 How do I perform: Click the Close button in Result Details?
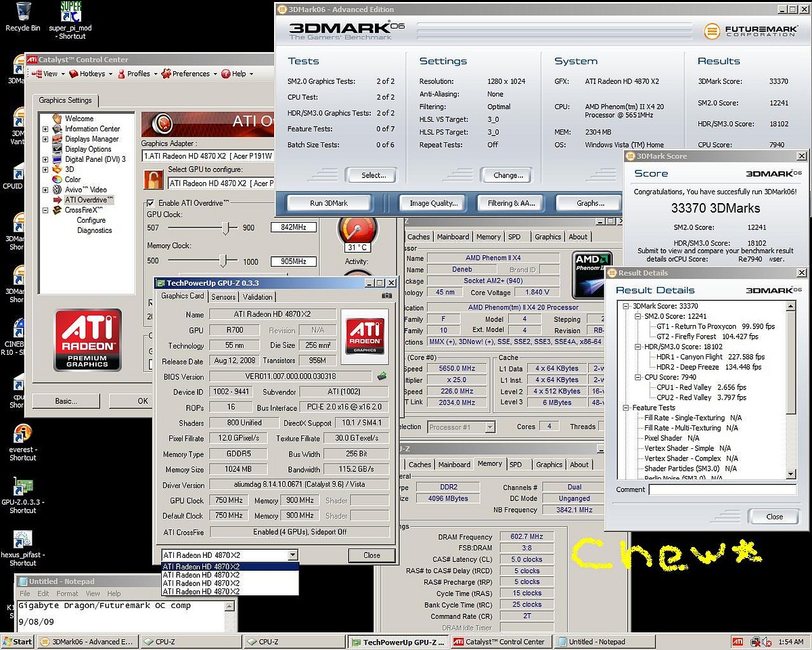coord(774,517)
